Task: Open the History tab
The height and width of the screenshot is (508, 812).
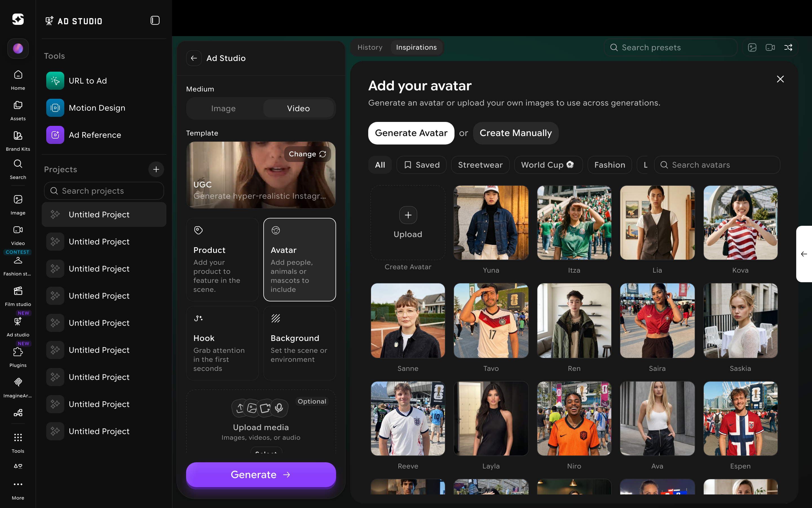Action: coord(370,47)
